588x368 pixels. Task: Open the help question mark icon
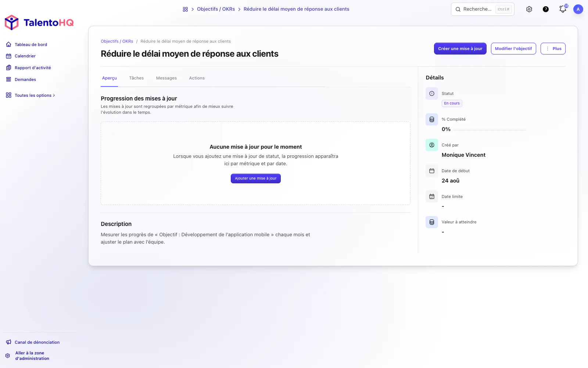click(546, 9)
